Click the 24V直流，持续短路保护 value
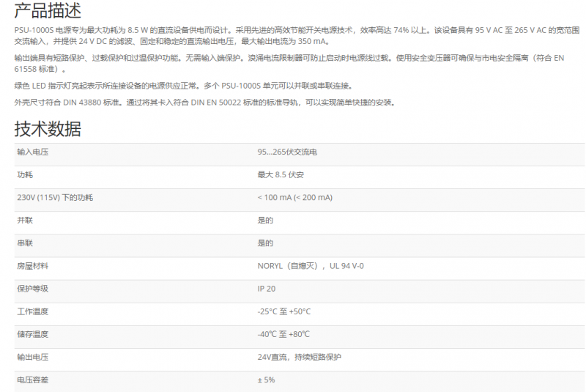 tap(299, 357)
